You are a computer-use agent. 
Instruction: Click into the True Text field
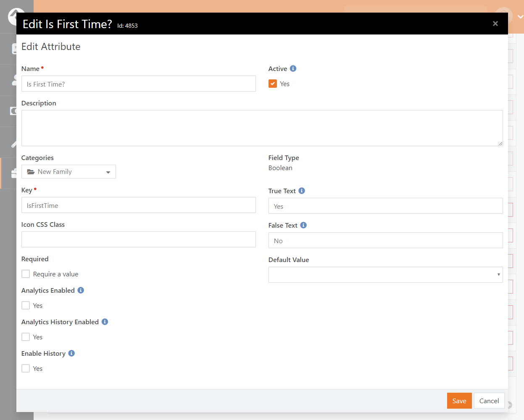pyautogui.click(x=385, y=206)
